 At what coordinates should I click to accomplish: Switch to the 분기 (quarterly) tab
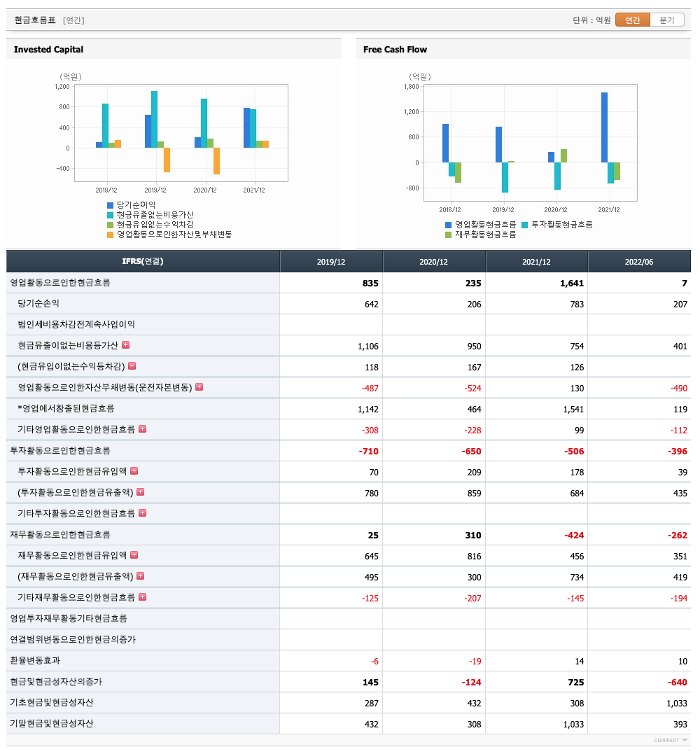666,20
